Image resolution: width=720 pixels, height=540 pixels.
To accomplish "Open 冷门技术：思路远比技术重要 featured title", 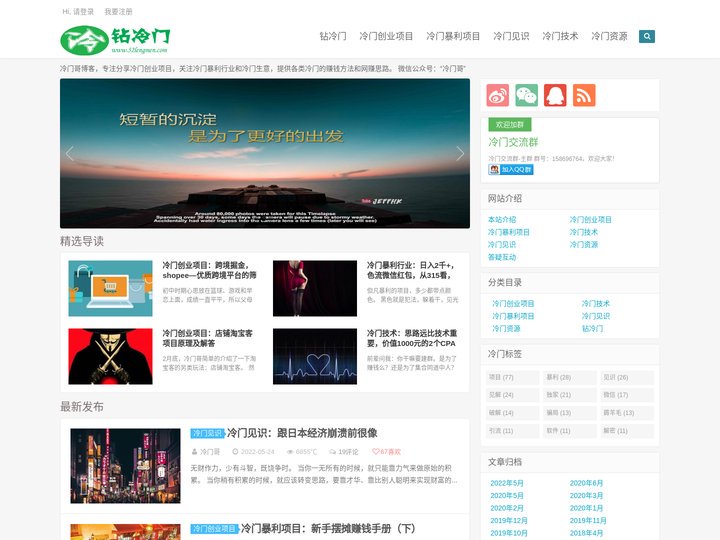I will pyautogui.click(x=412, y=338).
